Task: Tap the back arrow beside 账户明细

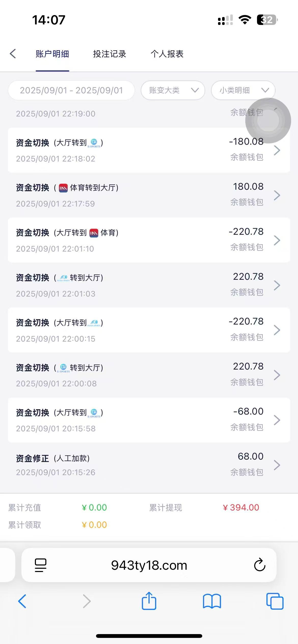Action: [x=13, y=54]
